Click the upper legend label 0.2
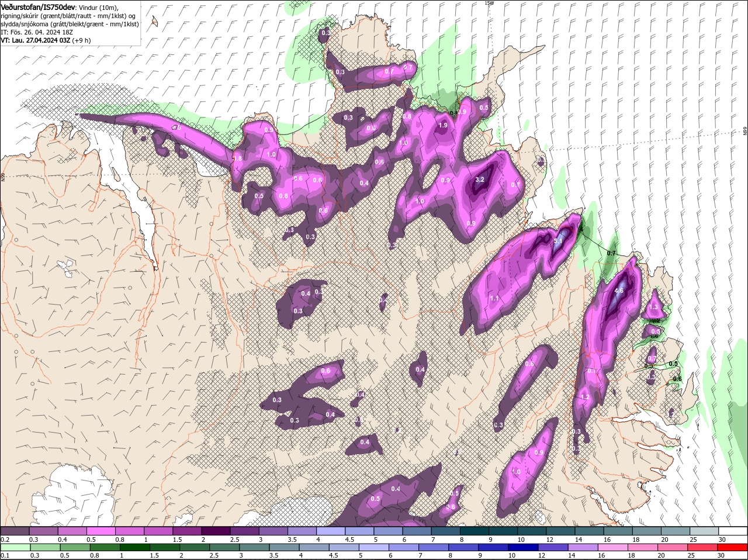748x560 pixels. 5,539
